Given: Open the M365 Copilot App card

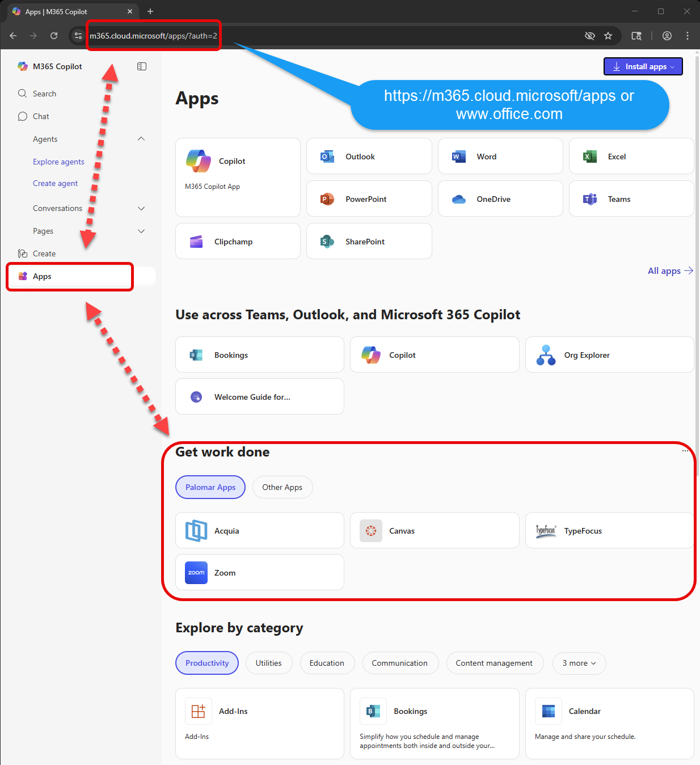Looking at the screenshot, I should click(238, 177).
